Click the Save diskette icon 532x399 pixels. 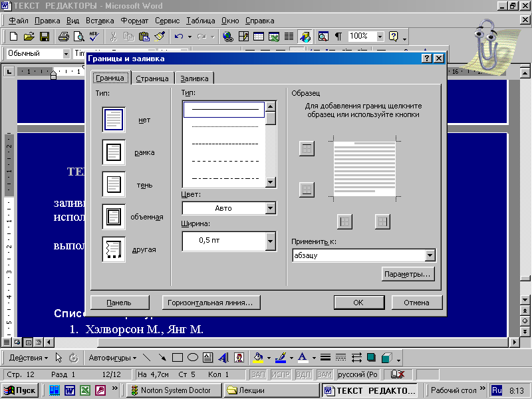(45, 37)
